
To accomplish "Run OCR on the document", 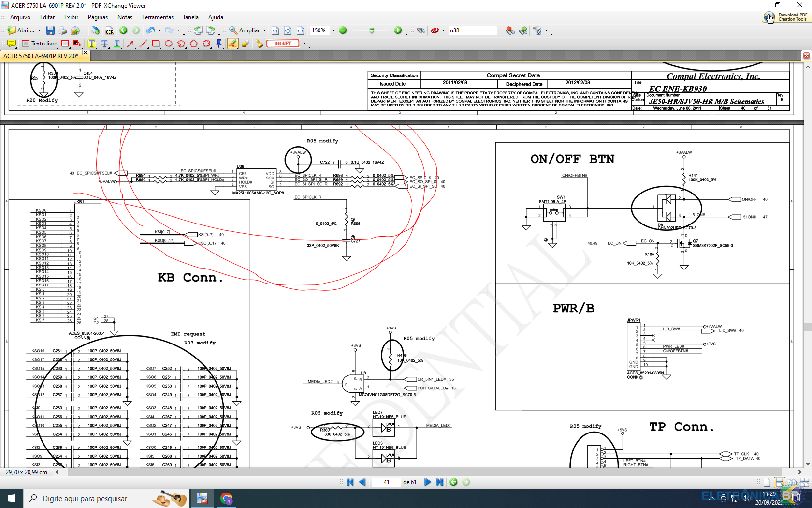I will pos(110,30).
